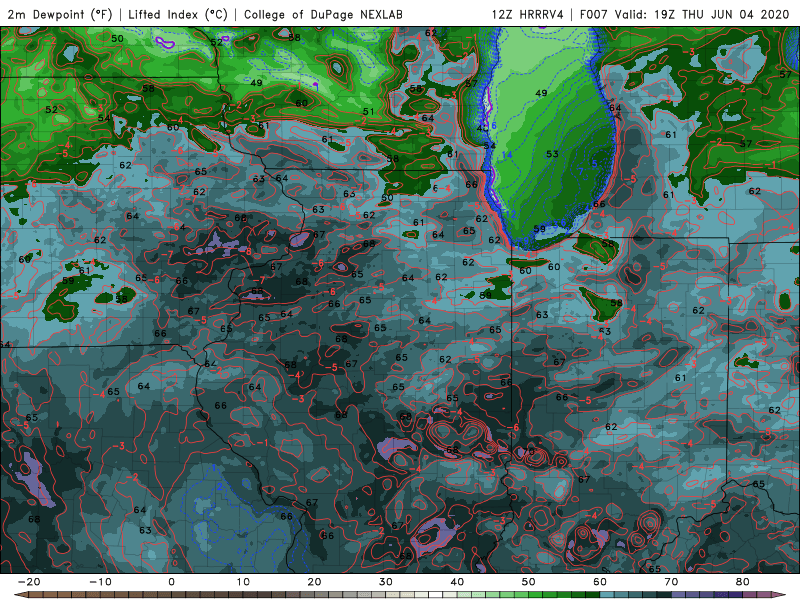800x600 pixels.
Task: Click the blue '14' lifted index label over the lake
Action: coord(507,155)
